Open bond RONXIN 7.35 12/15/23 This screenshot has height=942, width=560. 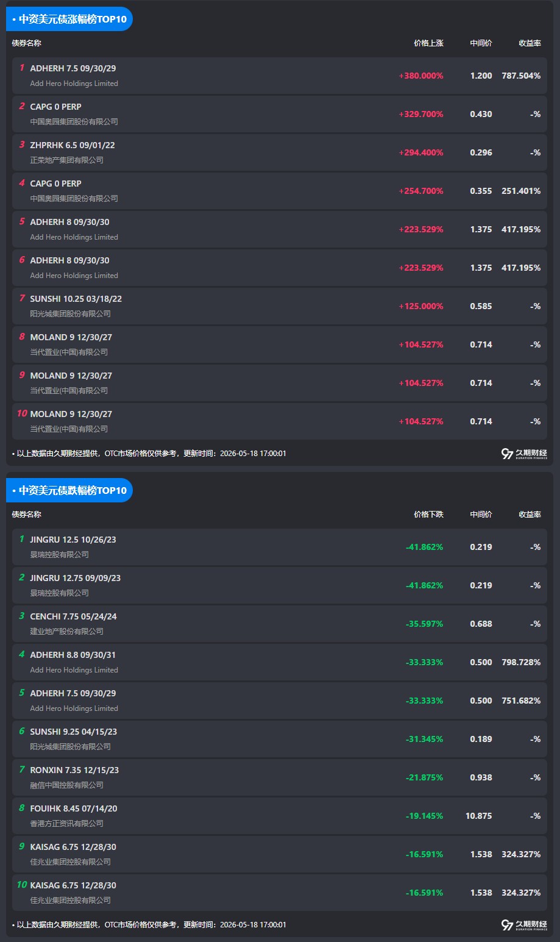click(x=74, y=770)
